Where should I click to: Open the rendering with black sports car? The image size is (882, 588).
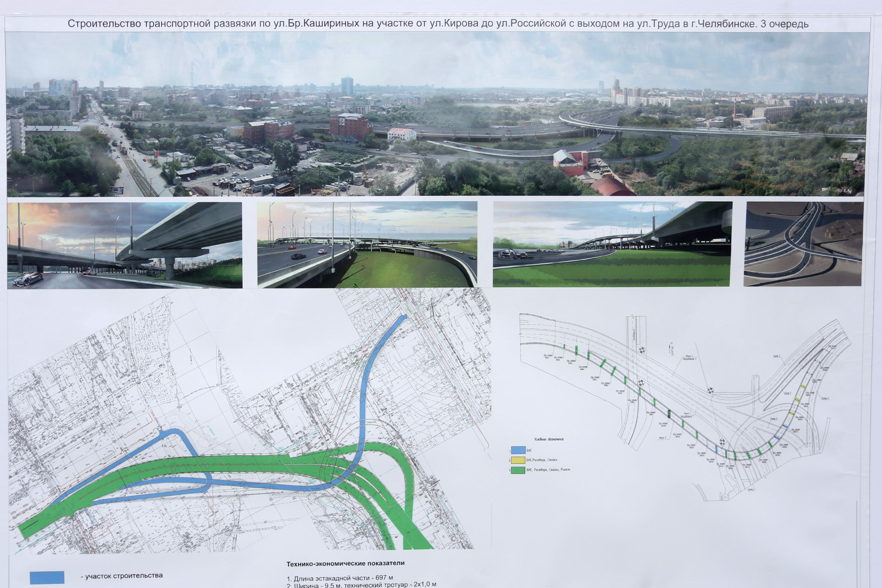click(x=612, y=244)
